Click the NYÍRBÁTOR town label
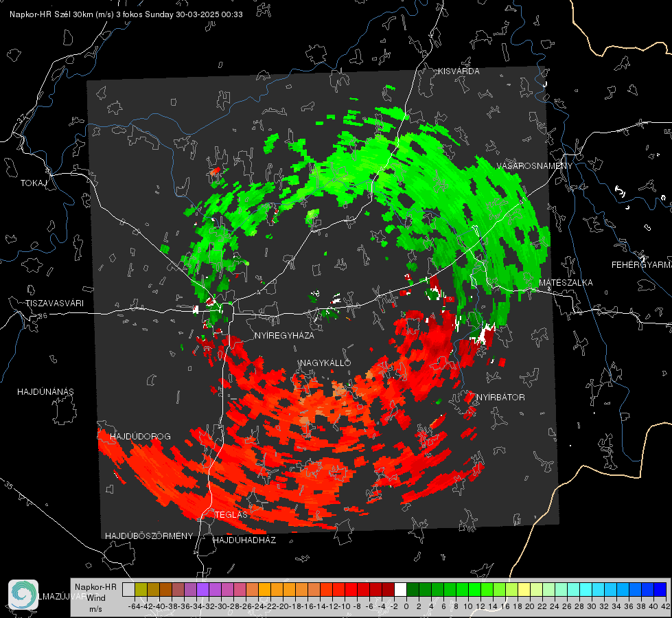This screenshot has height=618, width=672. tap(500, 398)
